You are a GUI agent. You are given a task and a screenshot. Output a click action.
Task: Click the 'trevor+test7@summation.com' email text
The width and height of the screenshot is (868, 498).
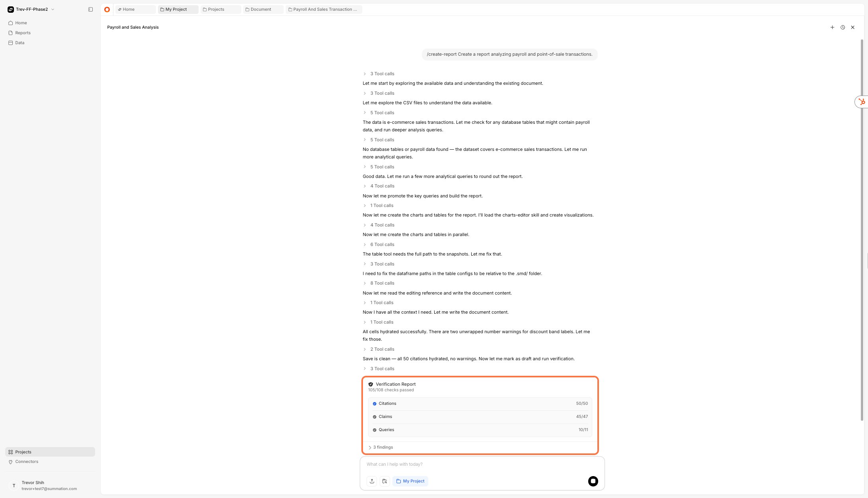coord(49,489)
